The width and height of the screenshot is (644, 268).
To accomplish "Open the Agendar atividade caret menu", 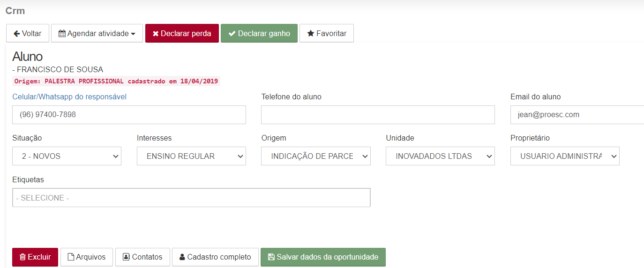I will 133,34.
